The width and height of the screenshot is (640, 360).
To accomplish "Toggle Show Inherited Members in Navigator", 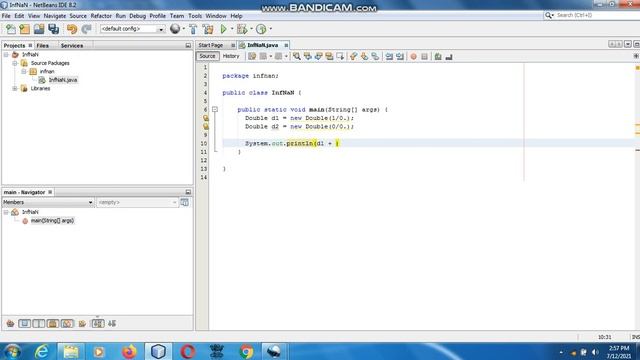I will click(x=10, y=324).
